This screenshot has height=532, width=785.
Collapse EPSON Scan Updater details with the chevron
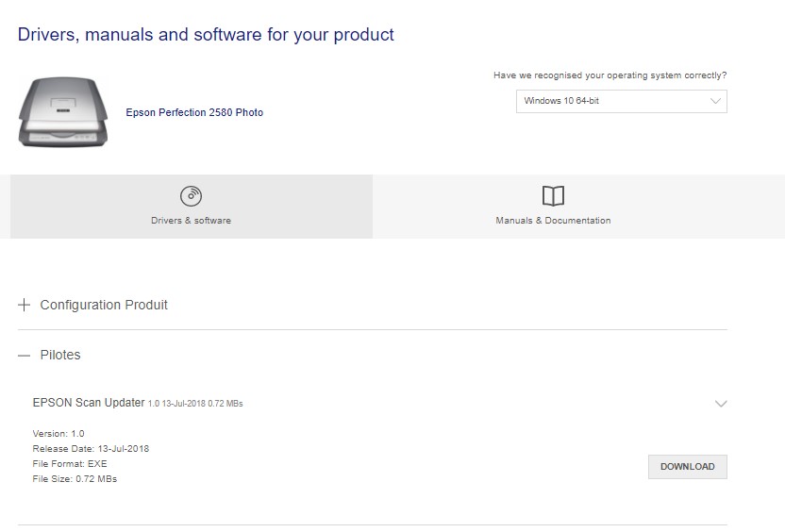(x=721, y=404)
